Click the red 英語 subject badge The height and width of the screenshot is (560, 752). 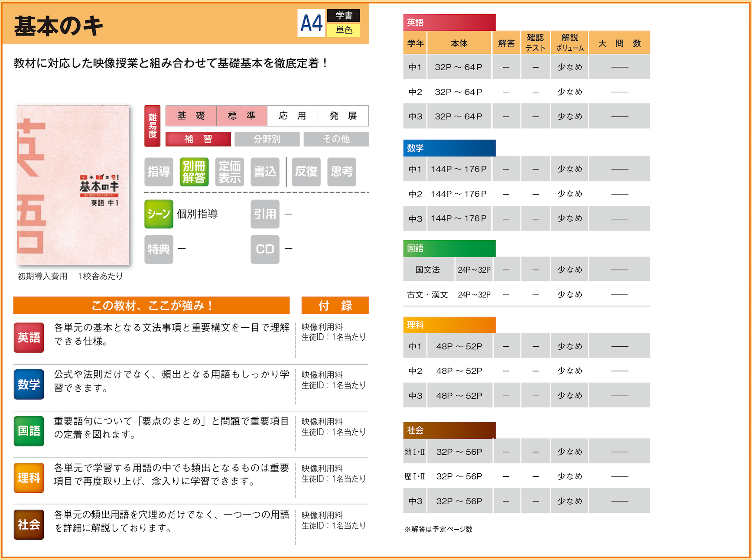[29, 338]
